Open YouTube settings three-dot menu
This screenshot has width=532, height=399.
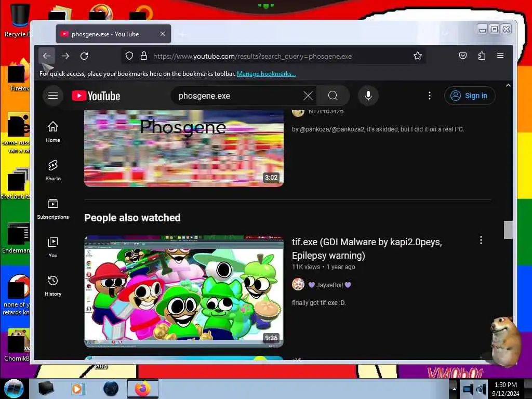click(x=430, y=96)
